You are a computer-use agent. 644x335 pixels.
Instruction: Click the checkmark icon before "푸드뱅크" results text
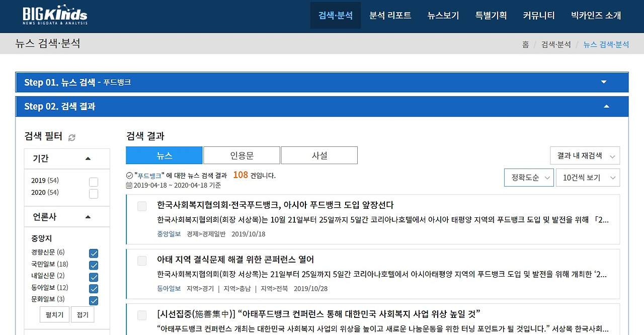tap(130, 175)
